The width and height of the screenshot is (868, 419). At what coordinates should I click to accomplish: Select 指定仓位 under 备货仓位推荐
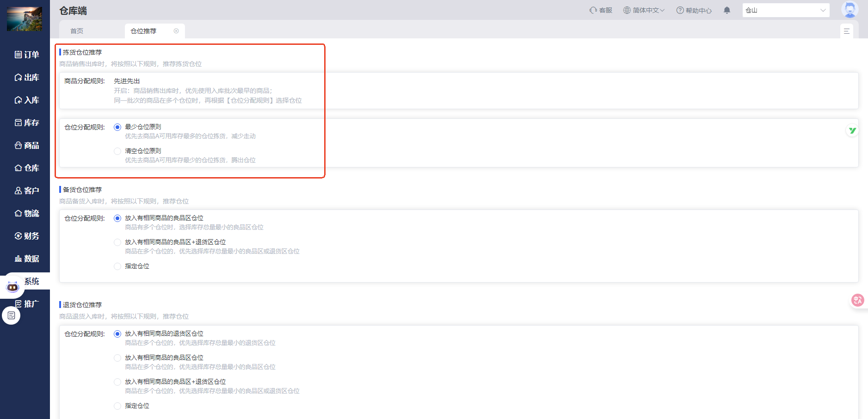pos(117,266)
